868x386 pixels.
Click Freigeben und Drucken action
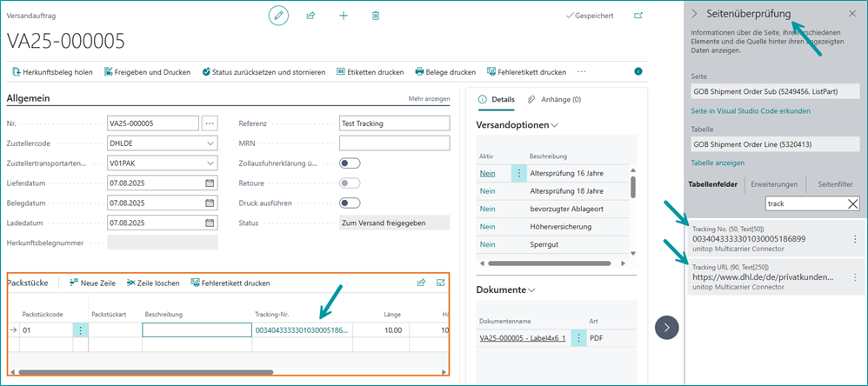coord(147,72)
